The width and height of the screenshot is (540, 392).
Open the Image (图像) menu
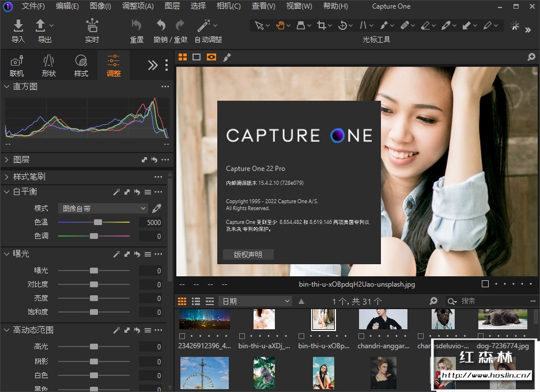(100, 6)
